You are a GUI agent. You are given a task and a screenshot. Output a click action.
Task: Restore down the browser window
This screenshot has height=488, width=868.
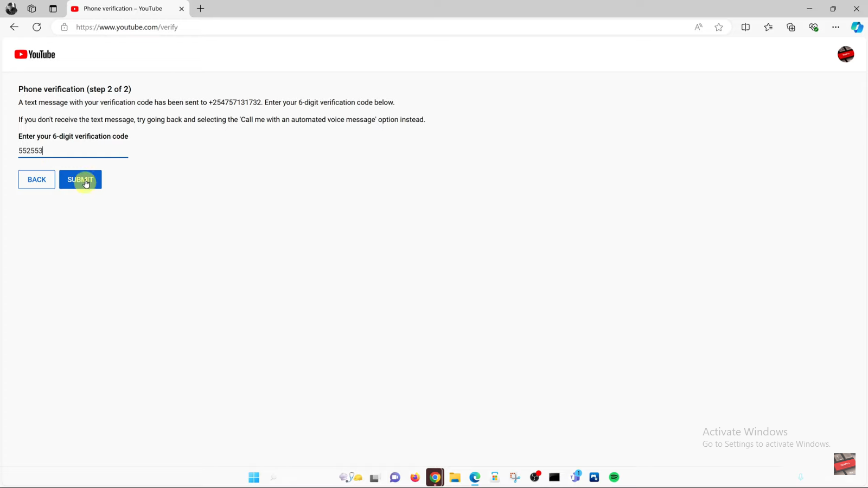833,9
